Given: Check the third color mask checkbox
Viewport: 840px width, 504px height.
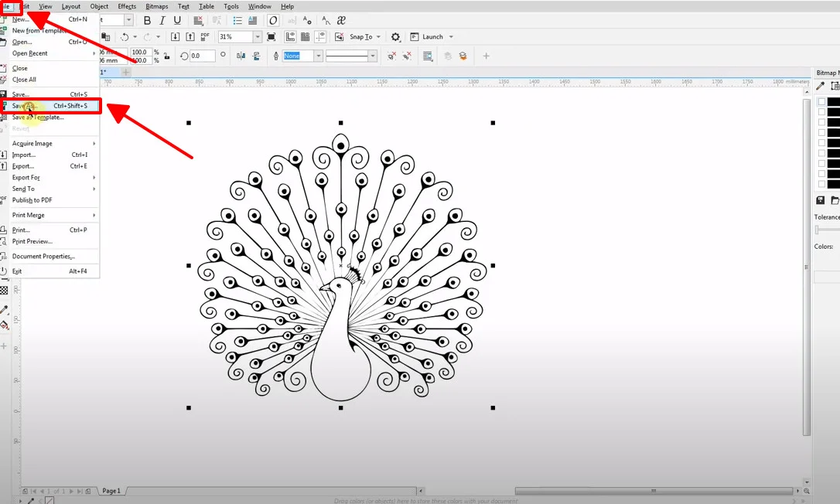Looking at the screenshot, I should (821, 122).
